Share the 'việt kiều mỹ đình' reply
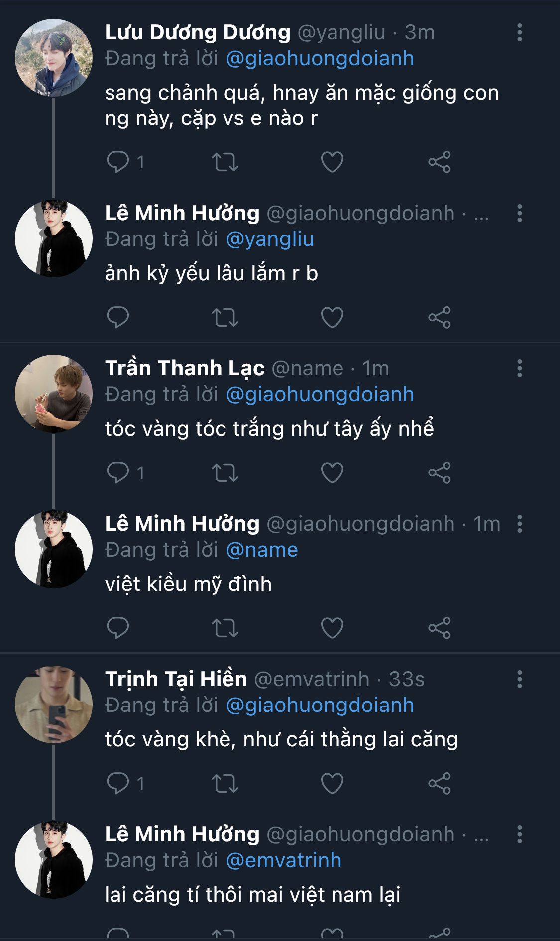This screenshot has height=941, width=560. (440, 628)
